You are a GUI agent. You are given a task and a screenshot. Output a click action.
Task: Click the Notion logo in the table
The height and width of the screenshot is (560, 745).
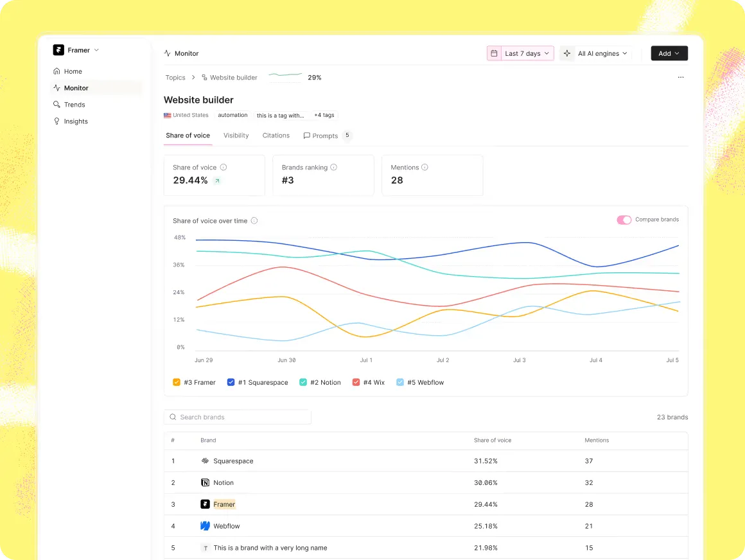click(206, 482)
